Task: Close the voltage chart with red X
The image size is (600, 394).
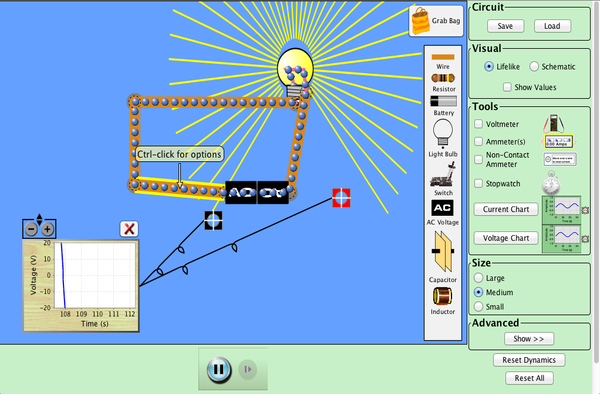Action: pyautogui.click(x=129, y=229)
